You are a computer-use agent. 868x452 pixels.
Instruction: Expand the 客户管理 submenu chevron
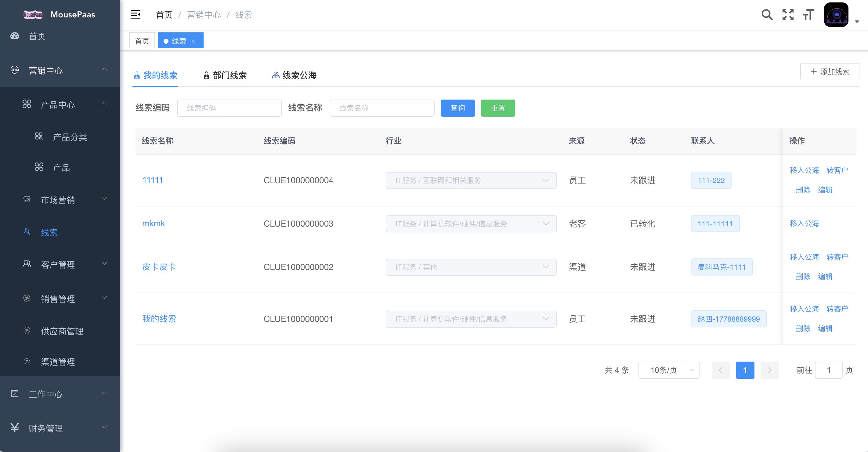point(104,264)
